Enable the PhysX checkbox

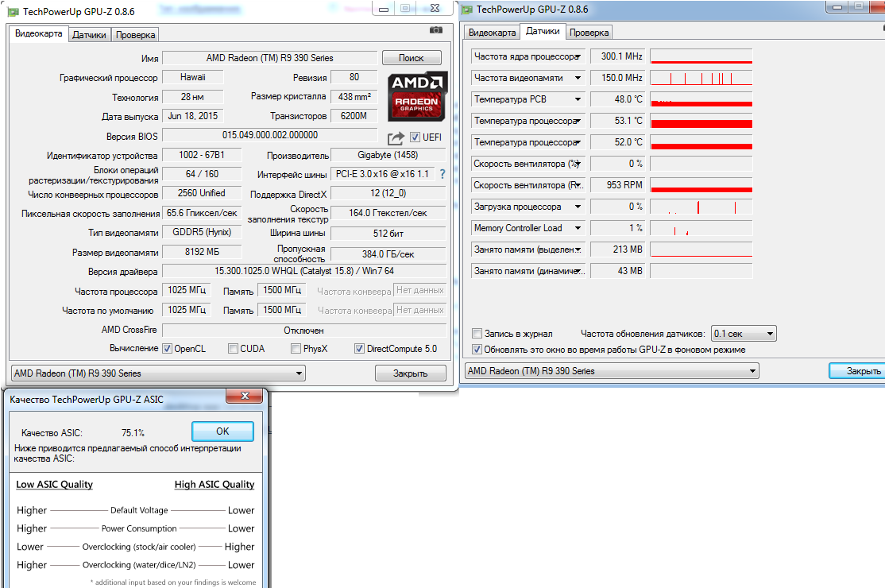coord(296,349)
